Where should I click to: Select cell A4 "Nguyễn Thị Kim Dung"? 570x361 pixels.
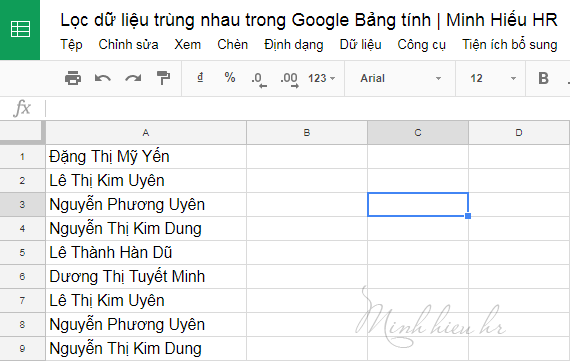pyautogui.click(x=146, y=229)
